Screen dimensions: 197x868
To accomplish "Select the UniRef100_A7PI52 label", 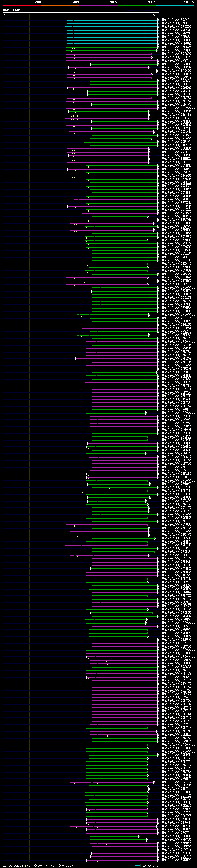I will tap(177, 101).
